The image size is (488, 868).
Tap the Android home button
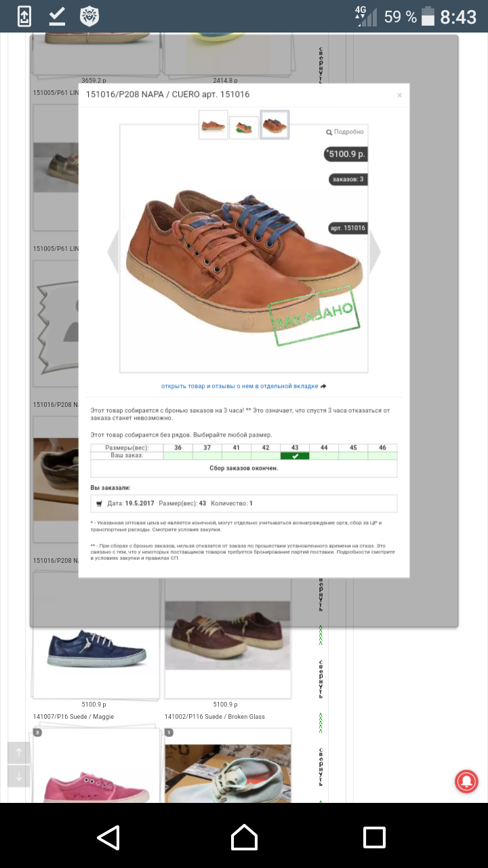click(244, 837)
